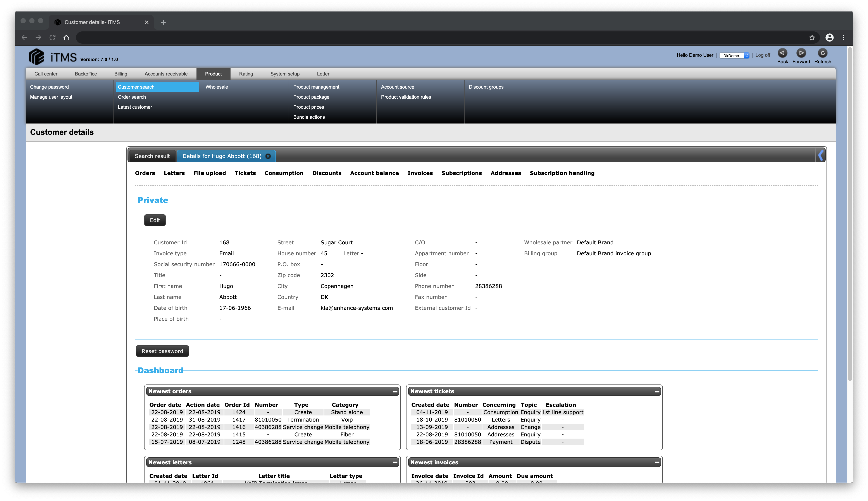Open Account source
The width and height of the screenshot is (868, 501).
pyautogui.click(x=397, y=87)
